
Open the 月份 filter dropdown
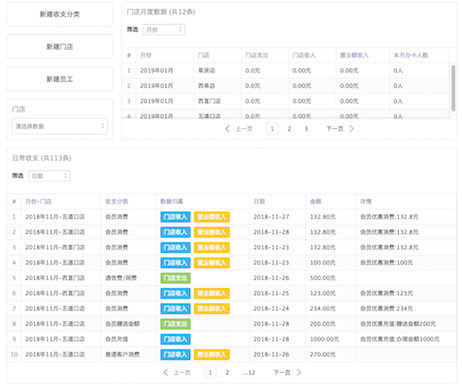pyautogui.click(x=164, y=30)
